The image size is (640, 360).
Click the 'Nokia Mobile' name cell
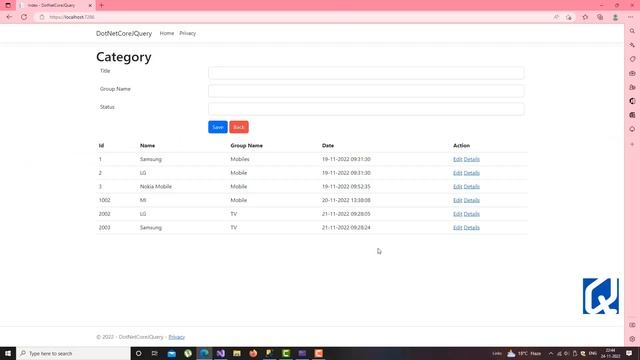coord(156,187)
